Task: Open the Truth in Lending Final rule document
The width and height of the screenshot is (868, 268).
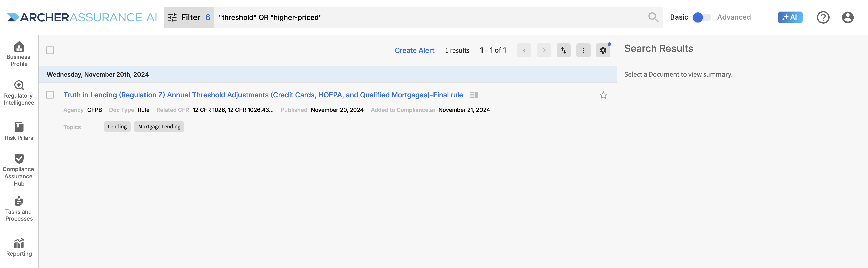Action: [263, 95]
